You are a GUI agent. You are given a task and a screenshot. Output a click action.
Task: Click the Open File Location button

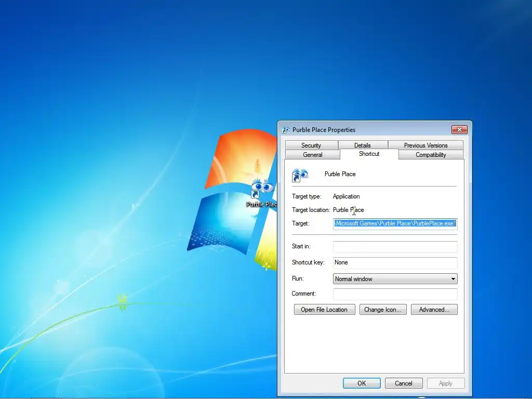tap(324, 310)
